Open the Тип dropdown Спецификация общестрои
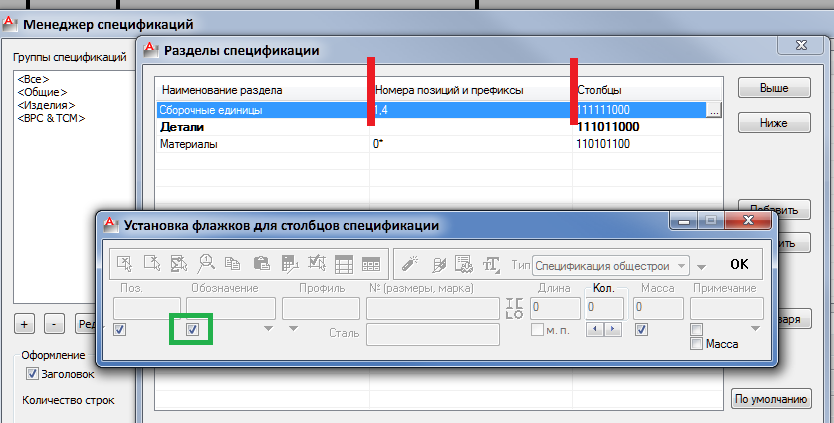 (x=611, y=266)
